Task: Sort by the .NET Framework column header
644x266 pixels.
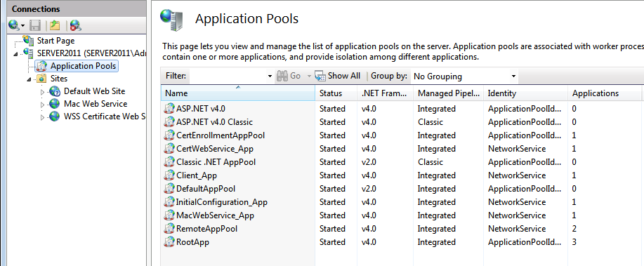Action: pyautogui.click(x=386, y=93)
